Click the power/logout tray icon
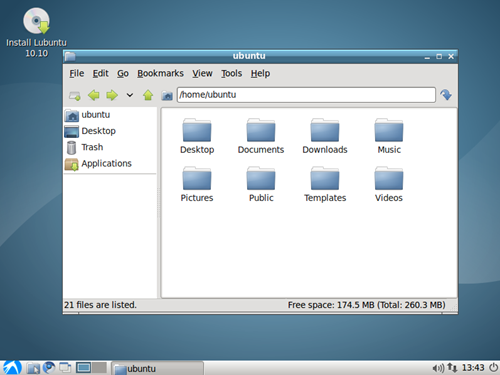This screenshot has width=500, height=375. [x=493, y=367]
